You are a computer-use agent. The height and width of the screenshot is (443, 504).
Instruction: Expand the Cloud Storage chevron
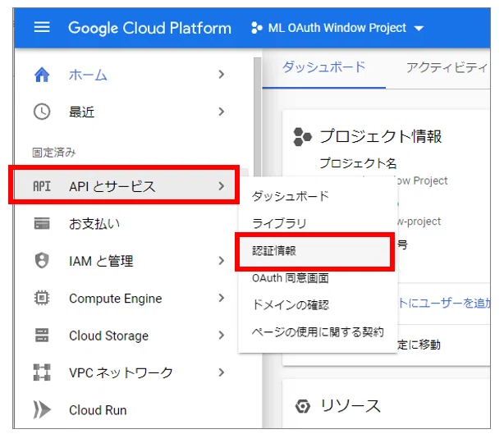click(x=221, y=335)
